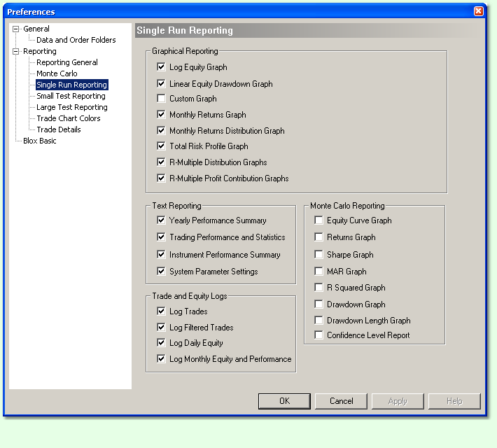Enable Custom Graph checkbox

tap(161, 99)
